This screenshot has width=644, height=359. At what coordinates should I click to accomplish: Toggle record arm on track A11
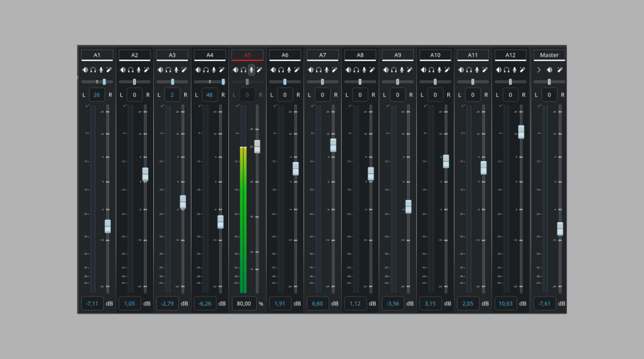(476, 70)
